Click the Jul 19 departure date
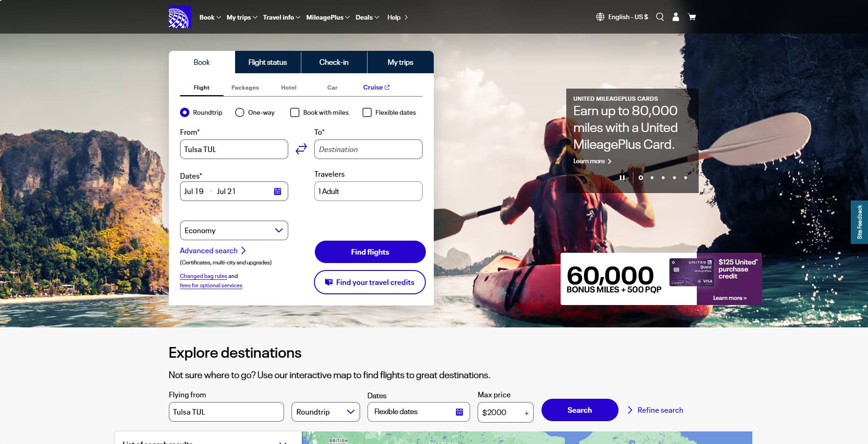The image size is (868, 444). click(194, 191)
